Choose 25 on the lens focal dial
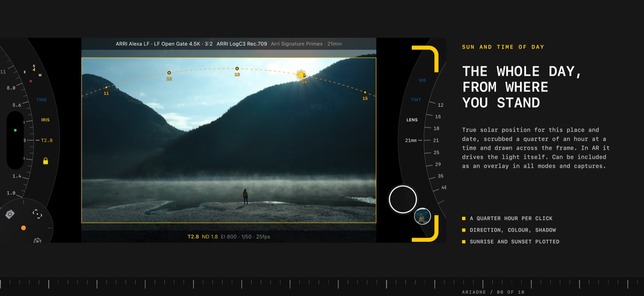 coord(436,153)
